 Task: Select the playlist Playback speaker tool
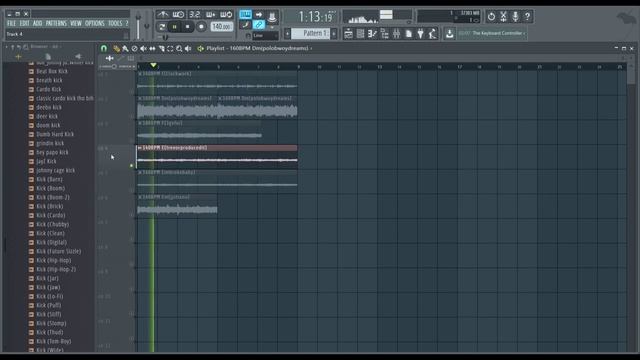[x=188, y=49]
